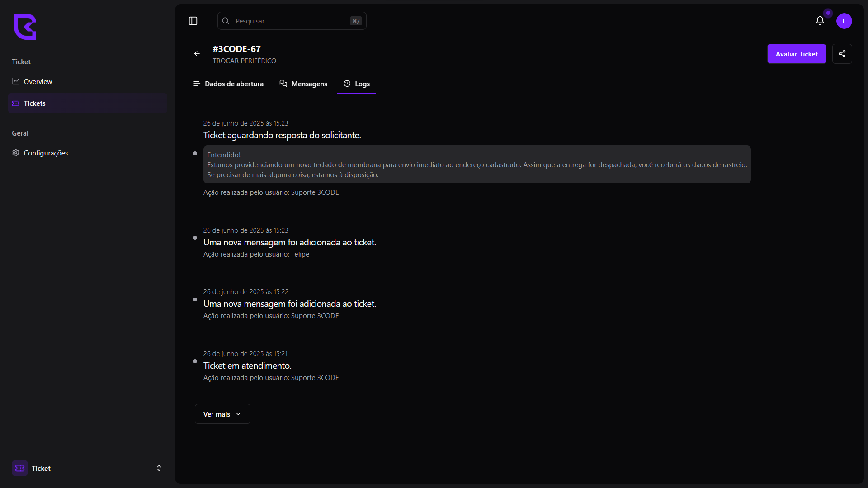Click the Entendido log message box
Image resolution: width=868 pixels, height=488 pixels.
click(x=476, y=164)
